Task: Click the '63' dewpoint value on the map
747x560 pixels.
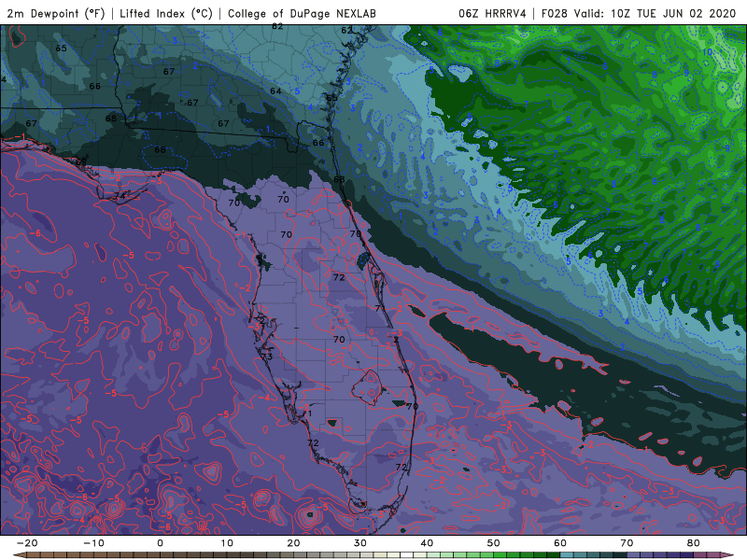Action: pos(331,98)
